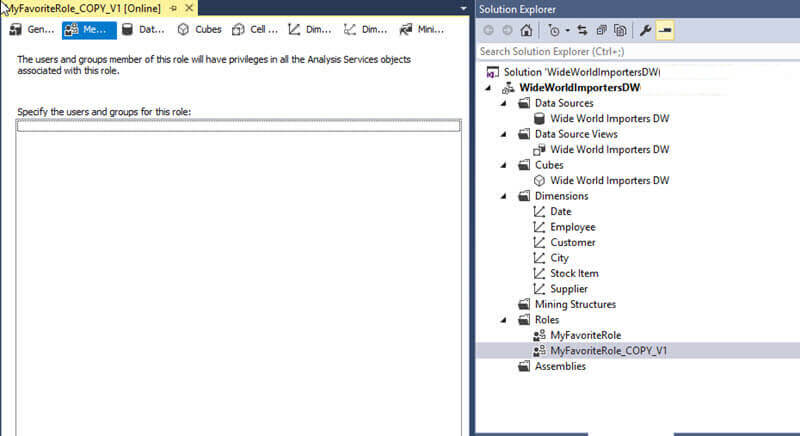The height and width of the screenshot is (436, 800).
Task: Open Properties with the wrench icon
Action: point(645,31)
